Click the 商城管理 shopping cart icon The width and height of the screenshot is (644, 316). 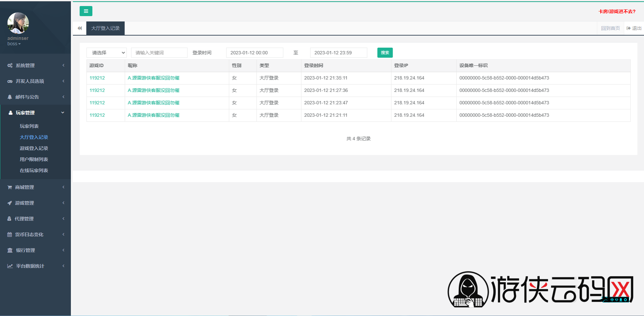[x=10, y=187]
